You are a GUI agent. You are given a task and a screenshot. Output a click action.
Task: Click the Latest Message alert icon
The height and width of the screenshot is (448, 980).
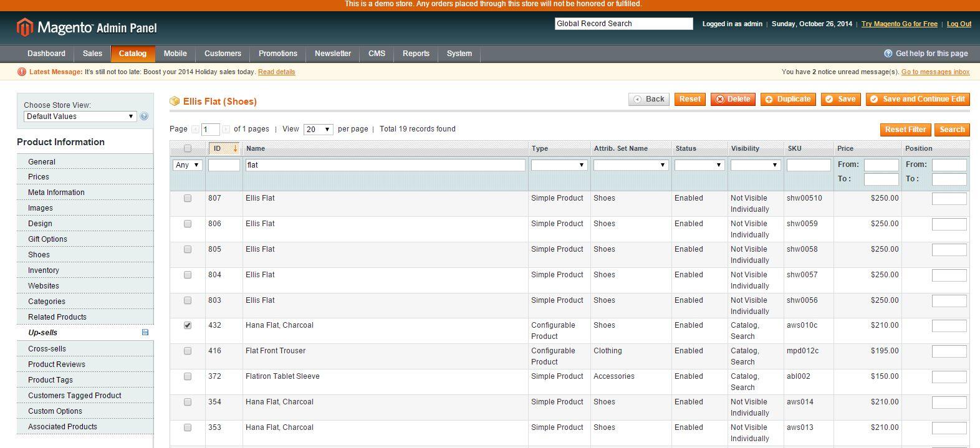point(22,72)
